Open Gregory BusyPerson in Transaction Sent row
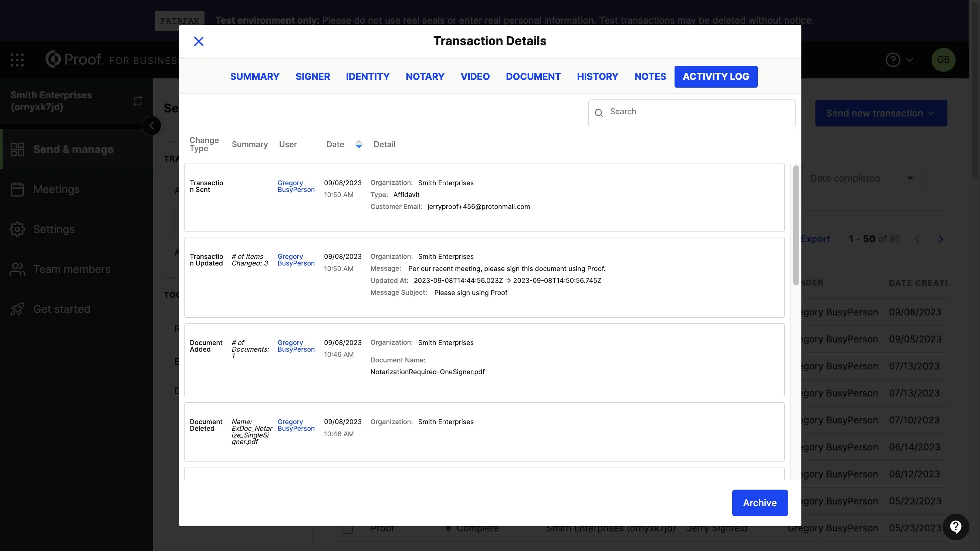The image size is (980, 551). pos(296,186)
